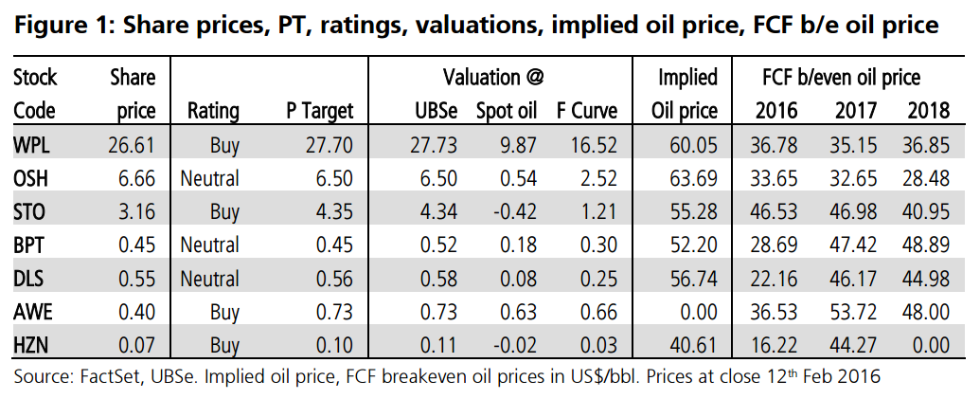
Task: Click the Spot oil column header
Action: tap(507, 111)
